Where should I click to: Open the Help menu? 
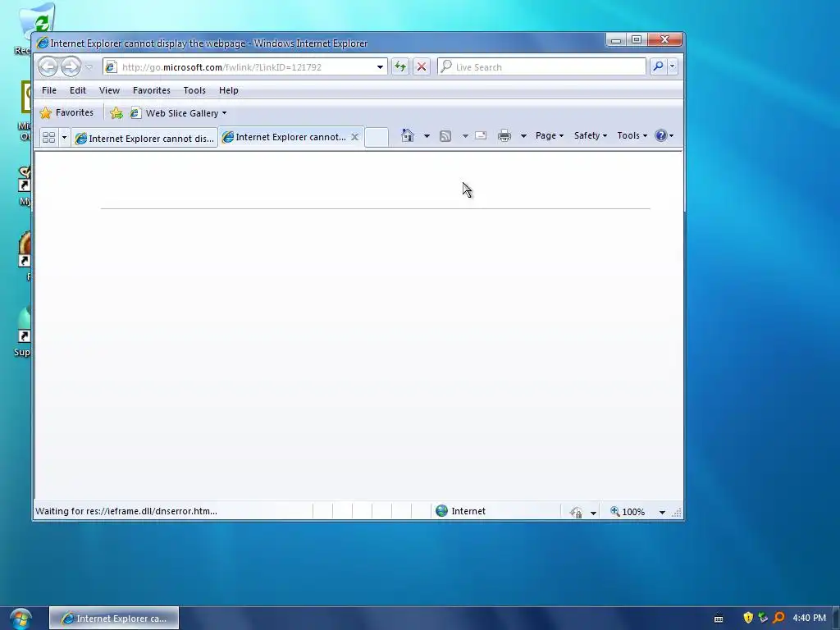tap(229, 90)
